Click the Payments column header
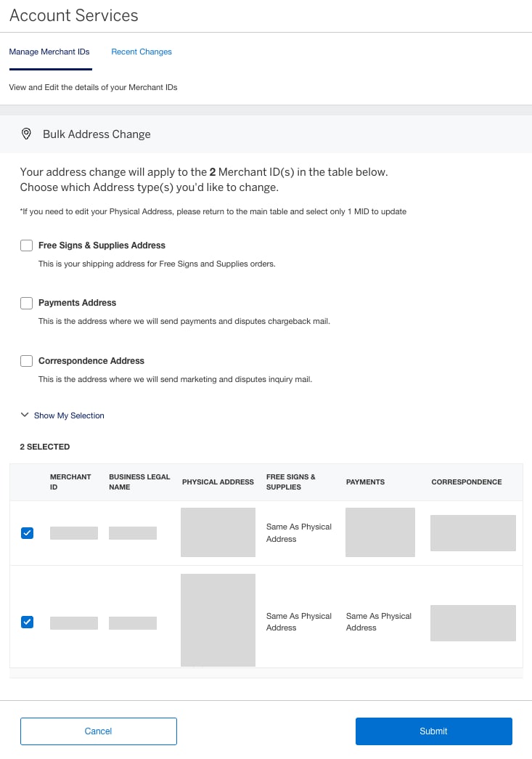This screenshot has width=532, height=759. coord(365,482)
